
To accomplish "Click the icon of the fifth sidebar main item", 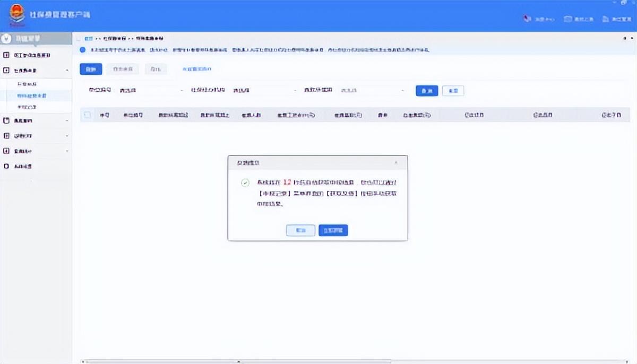I will click(x=6, y=136).
